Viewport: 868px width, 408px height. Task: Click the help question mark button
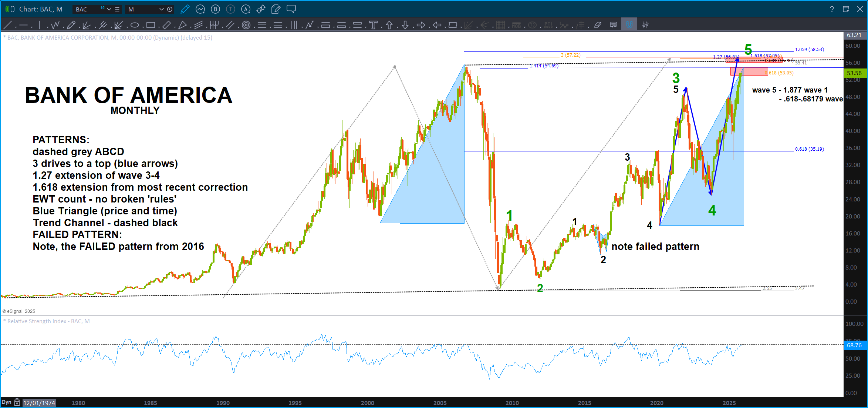[831, 9]
